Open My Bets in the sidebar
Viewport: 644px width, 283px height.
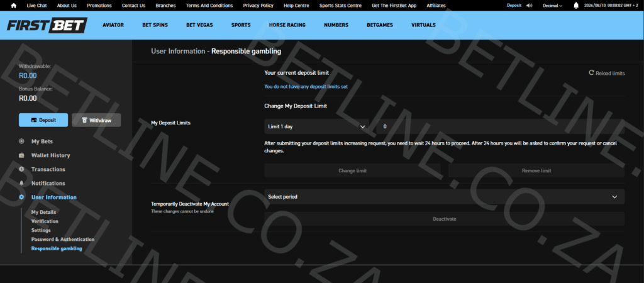click(42, 141)
